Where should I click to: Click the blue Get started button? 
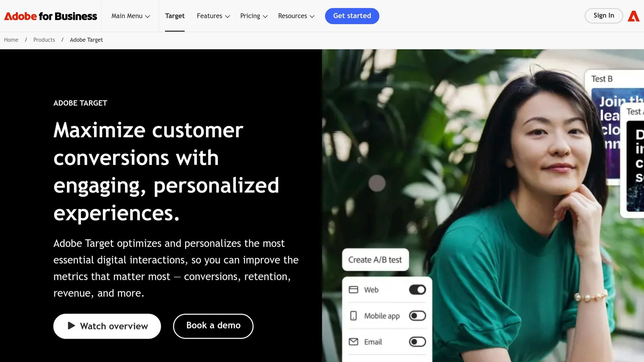[x=352, y=16]
